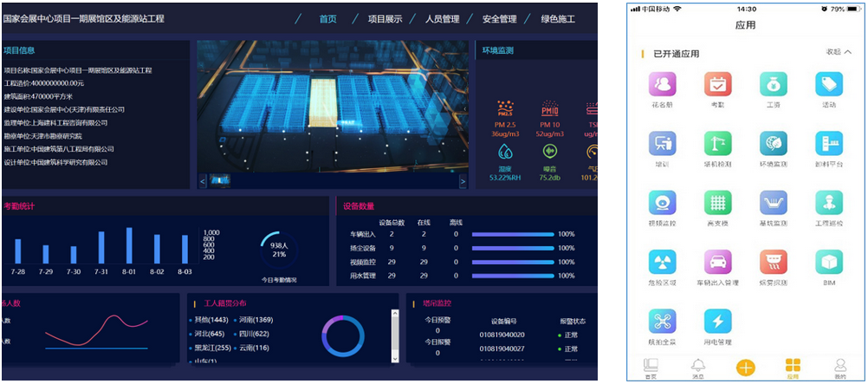Click the 湿度 water drop icon
The image size is (868, 384).
tap(505, 152)
